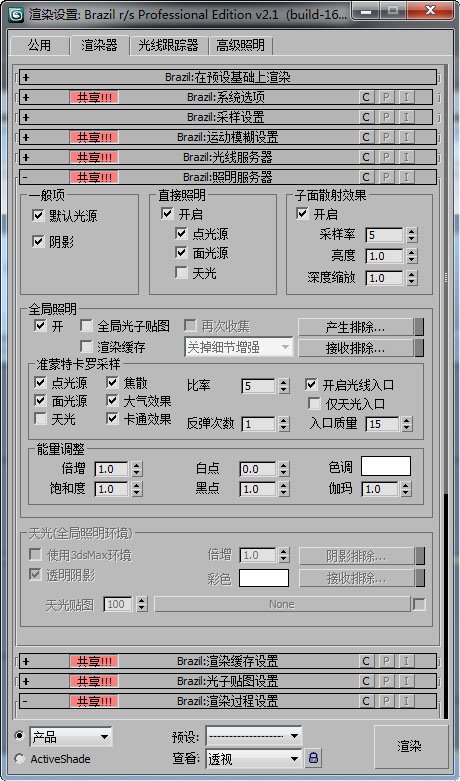This screenshot has width=460, height=781.
Task: Click the 伽玛 value field
Action: coord(380,489)
